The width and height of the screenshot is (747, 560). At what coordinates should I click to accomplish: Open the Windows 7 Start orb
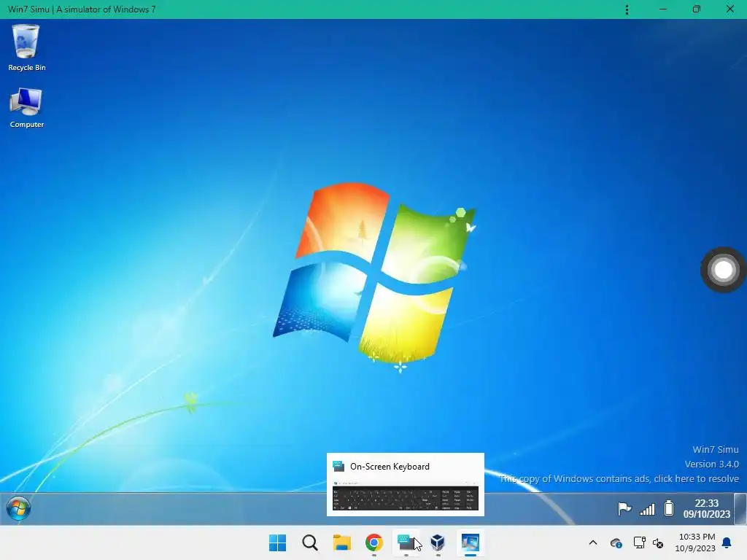(18, 508)
